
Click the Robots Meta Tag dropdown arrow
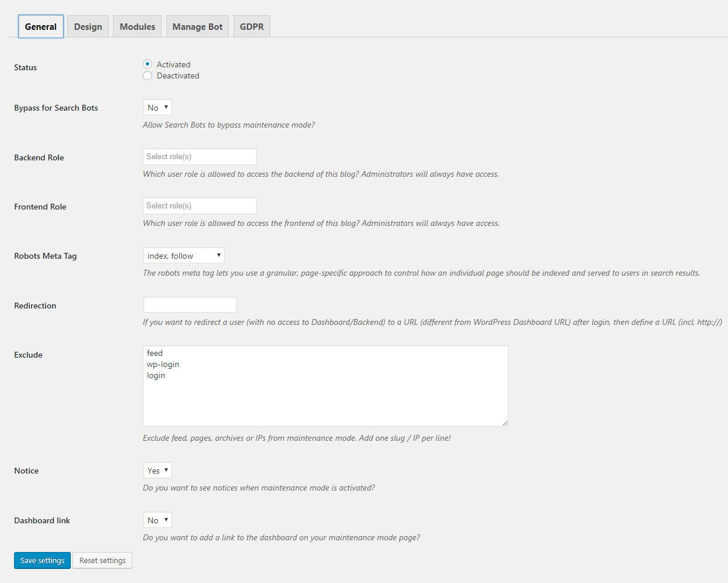tap(219, 255)
